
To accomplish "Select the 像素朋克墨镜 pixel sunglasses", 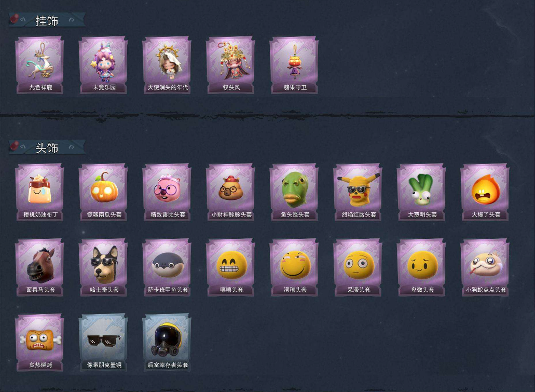I will 103,343.
